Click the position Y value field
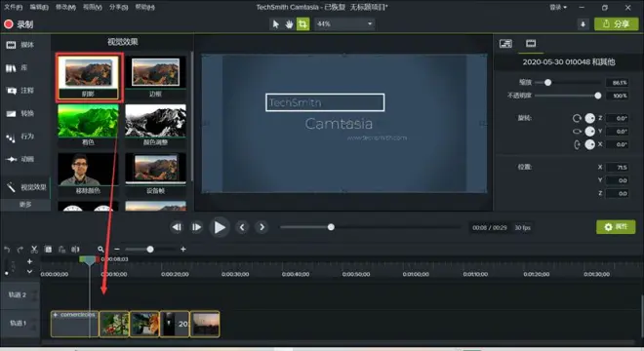Image resolution: width=644 pixels, height=351 pixels. (618, 180)
